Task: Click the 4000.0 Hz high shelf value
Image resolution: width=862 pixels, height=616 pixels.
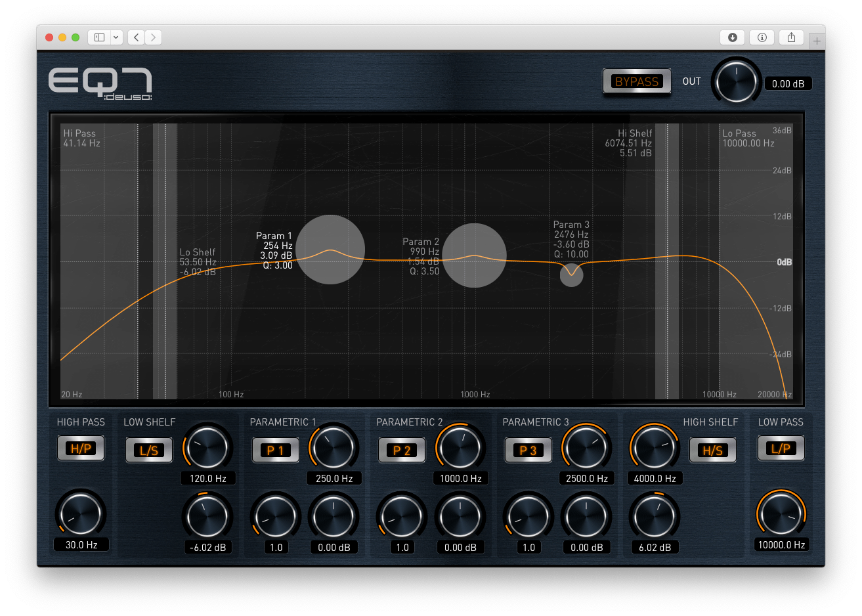Action: tap(655, 478)
